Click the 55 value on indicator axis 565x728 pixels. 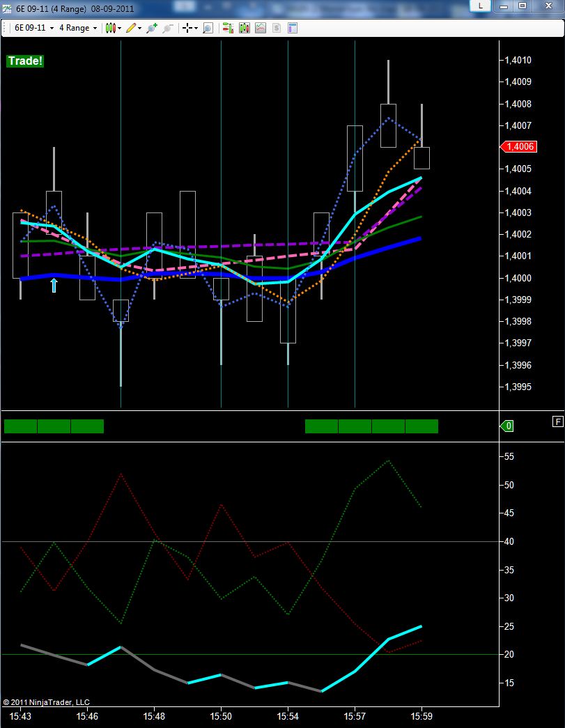point(509,456)
